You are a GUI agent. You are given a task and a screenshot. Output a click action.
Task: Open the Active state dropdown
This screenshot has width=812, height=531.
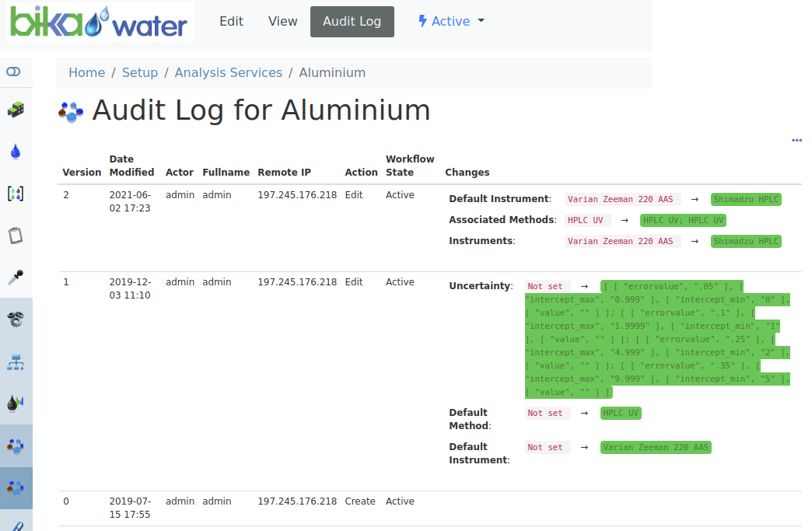pyautogui.click(x=451, y=21)
